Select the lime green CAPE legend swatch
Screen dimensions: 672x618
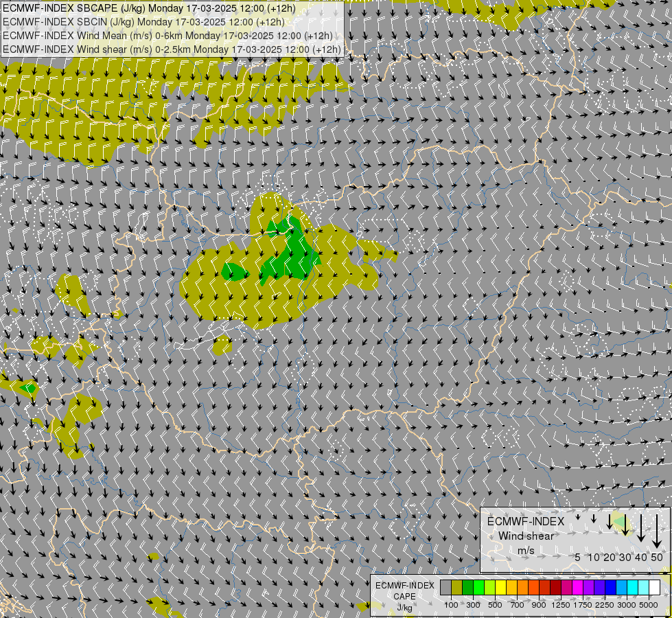click(x=490, y=588)
